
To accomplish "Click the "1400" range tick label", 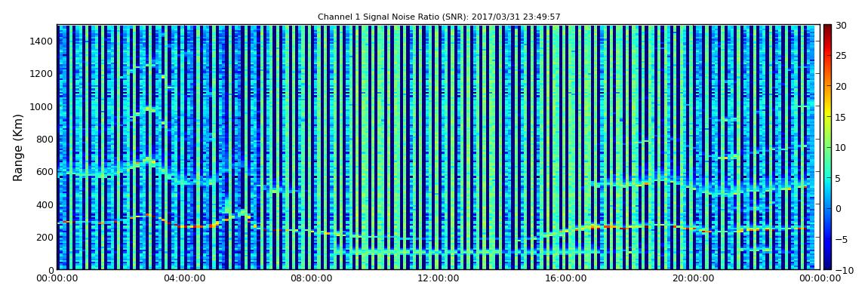I will 42,41.
